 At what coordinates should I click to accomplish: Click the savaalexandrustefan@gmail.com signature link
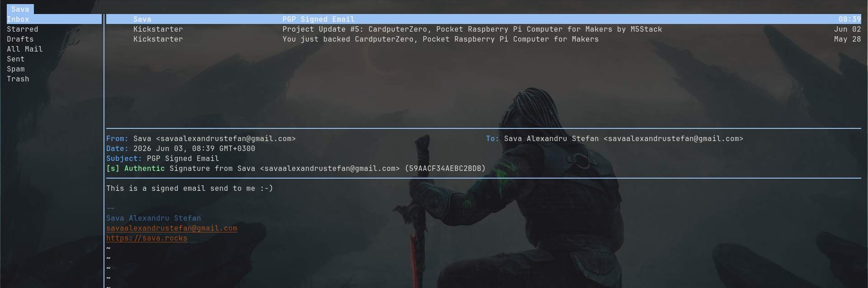tap(172, 228)
